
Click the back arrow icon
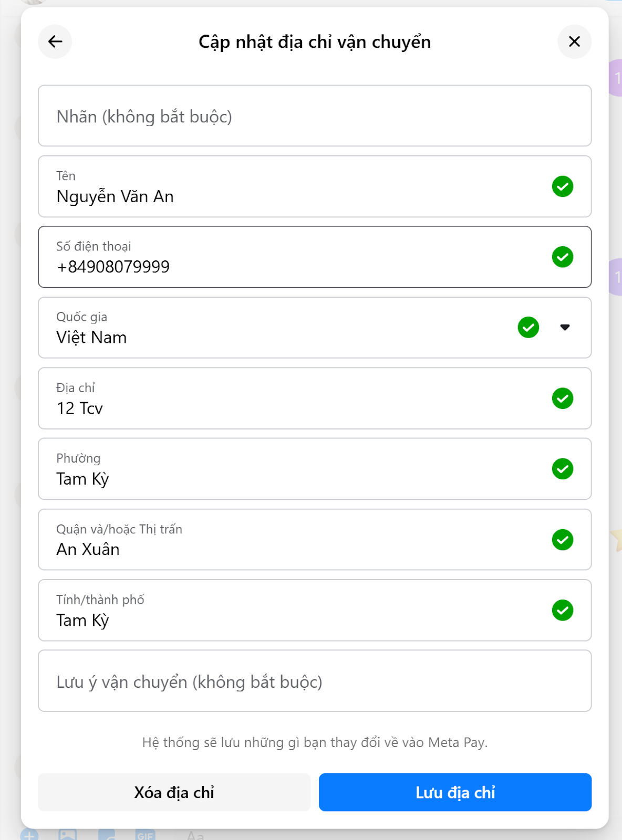[x=55, y=41]
